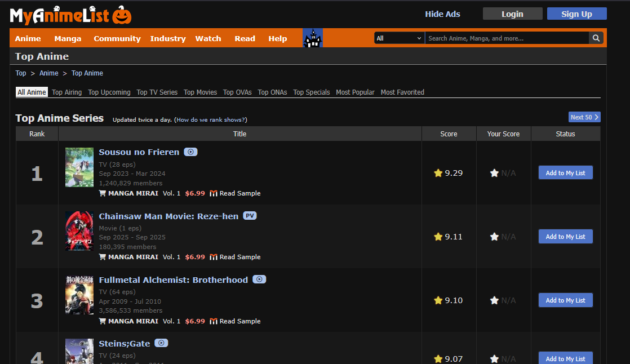Add Sousou no Frieren to My List
The height and width of the screenshot is (364, 630).
click(x=565, y=173)
